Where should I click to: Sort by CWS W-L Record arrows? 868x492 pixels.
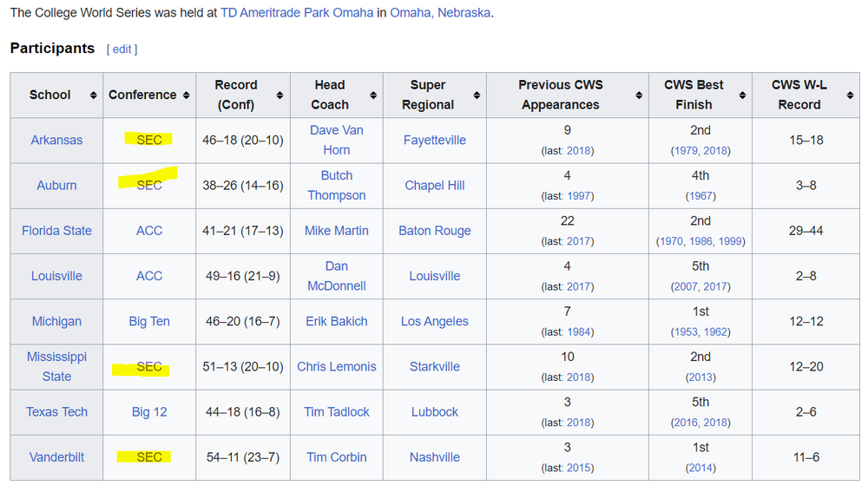(850, 95)
